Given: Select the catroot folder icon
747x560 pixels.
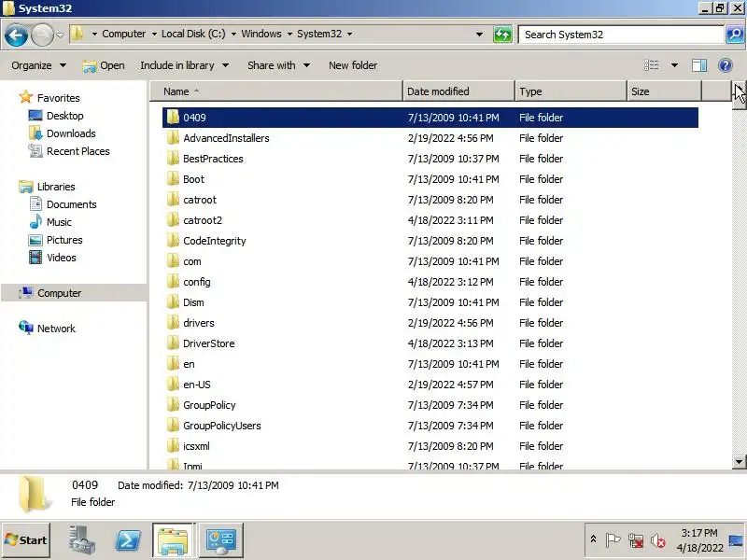Looking at the screenshot, I should click(x=173, y=199).
